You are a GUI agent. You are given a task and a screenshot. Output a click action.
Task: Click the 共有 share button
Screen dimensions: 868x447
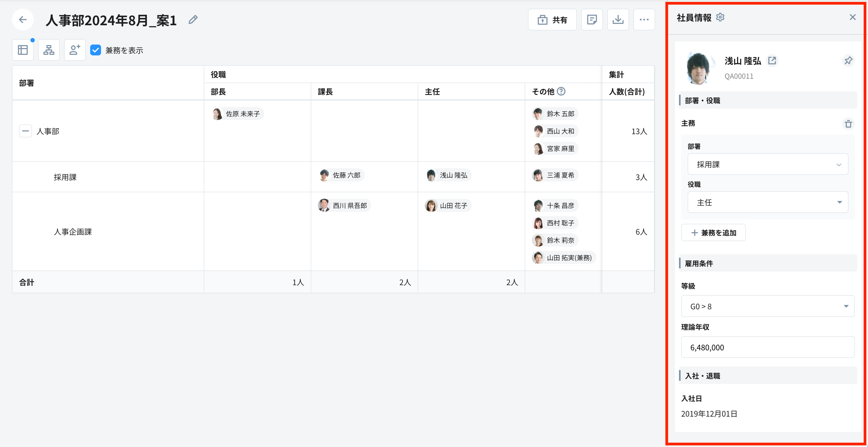[552, 20]
